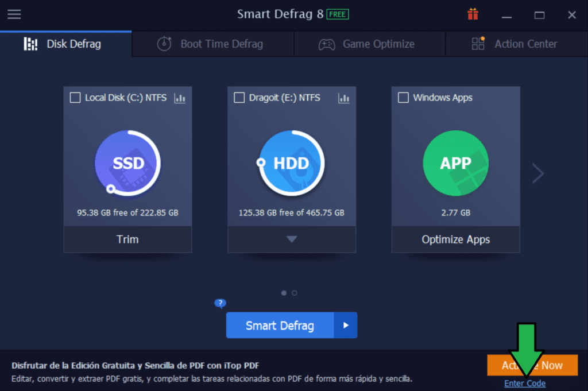Click '95.38 GB free of 222.85 GB' text
Viewport: 588px width, 391px height.
[x=127, y=212]
